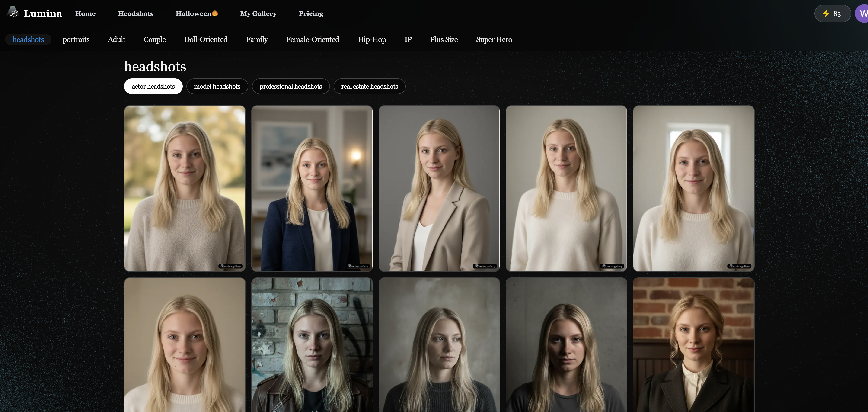
Task: Open the Home menu
Action: pyautogui.click(x=85, y=13)
